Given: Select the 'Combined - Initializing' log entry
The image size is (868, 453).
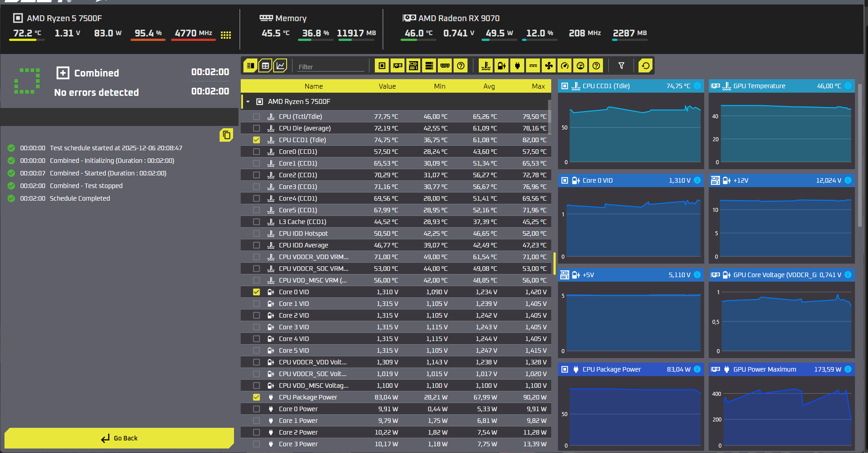Looking at the screenshot, I should pos(112,161).
